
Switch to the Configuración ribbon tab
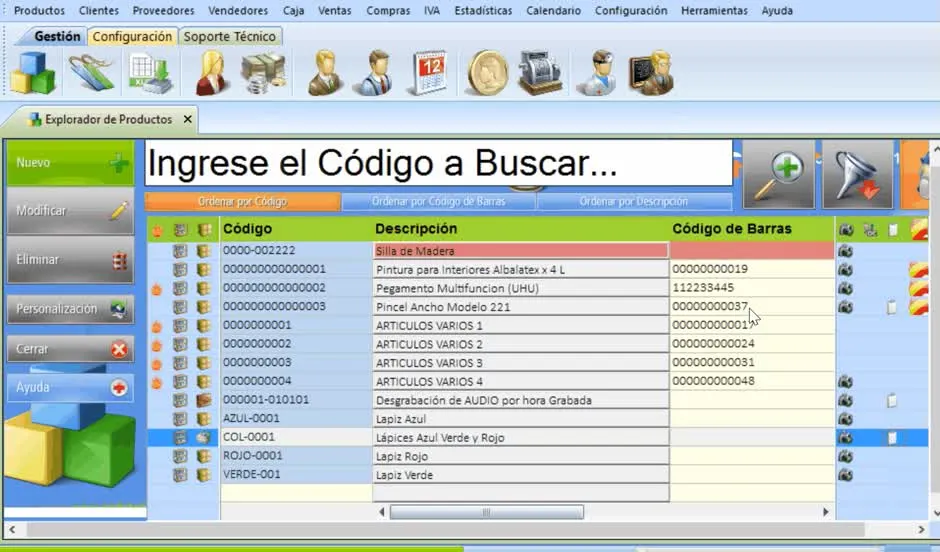click(x=132, y=37)
